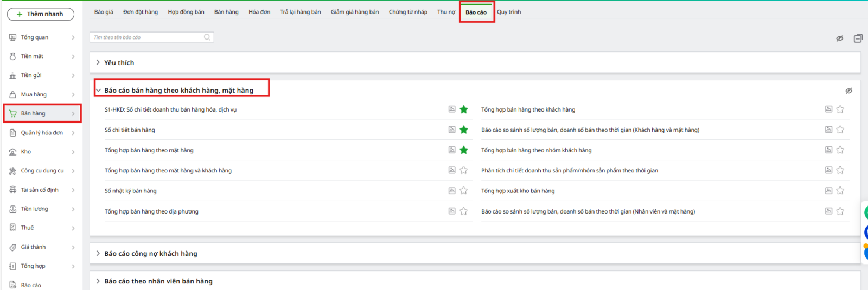Open the Quy trình tab
The height and width of the screenshot is (290, 868).
509,12
